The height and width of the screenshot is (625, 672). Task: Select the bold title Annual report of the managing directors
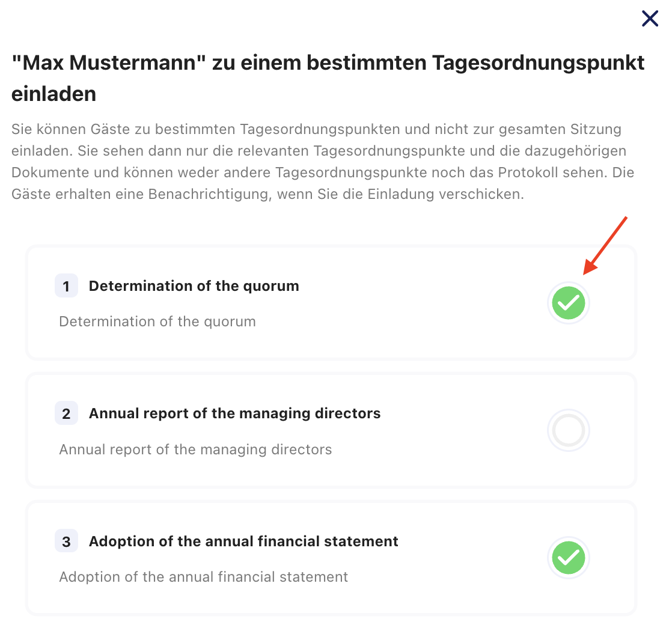pos(234,413)
